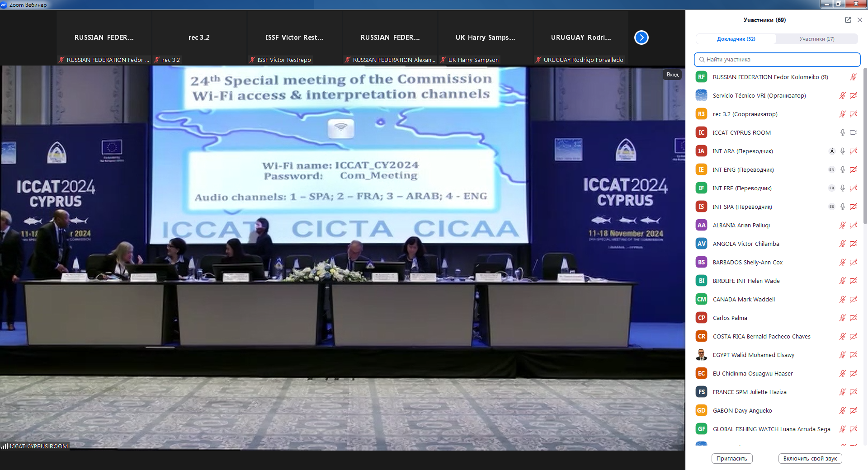Click muted mic icon for COSTA RICA Bernald Pacheco
Image resolution: width=868 pixels, height=470 pixels.
coord(842,336)
